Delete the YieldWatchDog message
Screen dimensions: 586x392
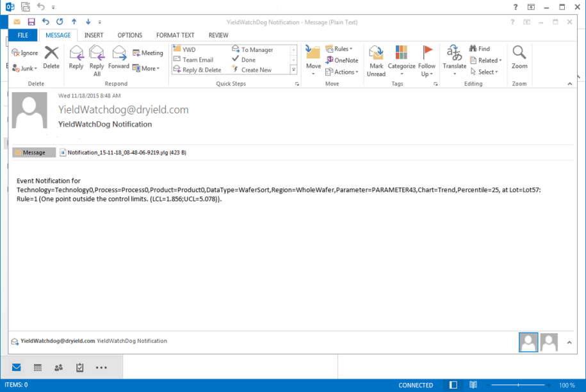tap(51, 58)
